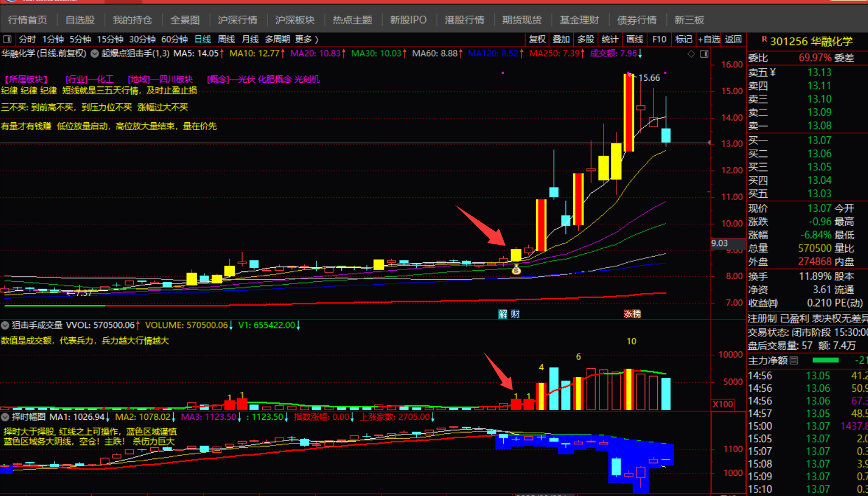Open the 主力净额 list icon

794,360
